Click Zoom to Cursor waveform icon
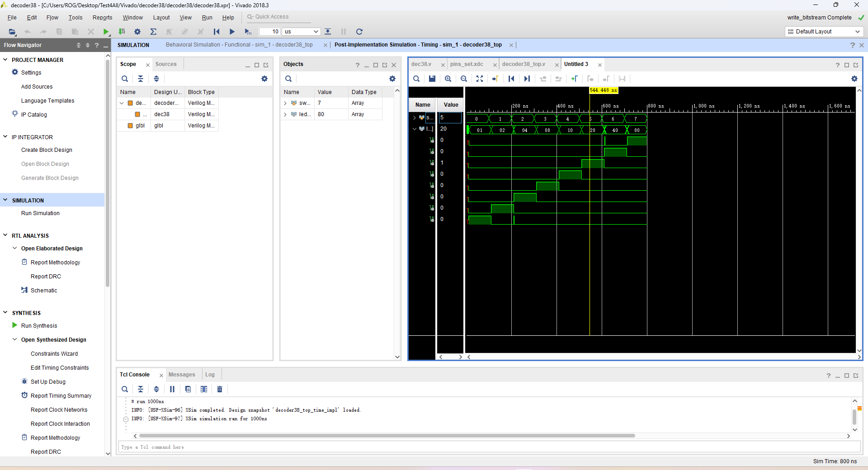868x470 pixels. (495, 79)
